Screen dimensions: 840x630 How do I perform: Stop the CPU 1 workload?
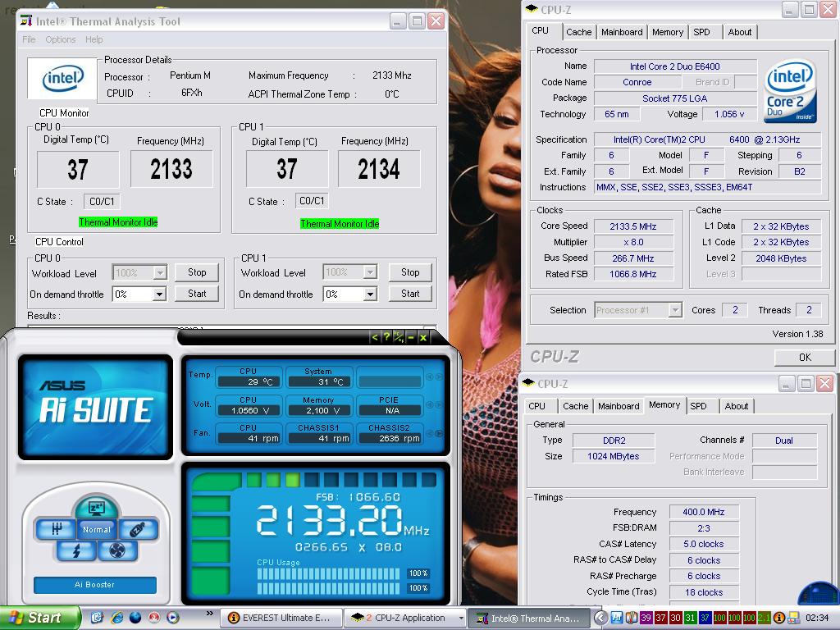pyautogui.click(x=410, y=272)
